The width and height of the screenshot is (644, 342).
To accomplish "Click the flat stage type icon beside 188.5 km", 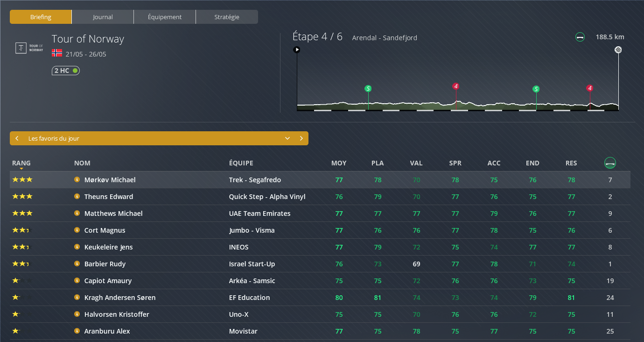I will pyautogui.click(x=580, y=37).
